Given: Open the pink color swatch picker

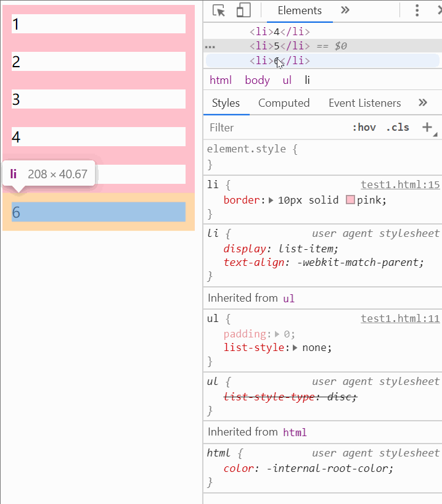Looking at the screenshot, I should (350, 200).
